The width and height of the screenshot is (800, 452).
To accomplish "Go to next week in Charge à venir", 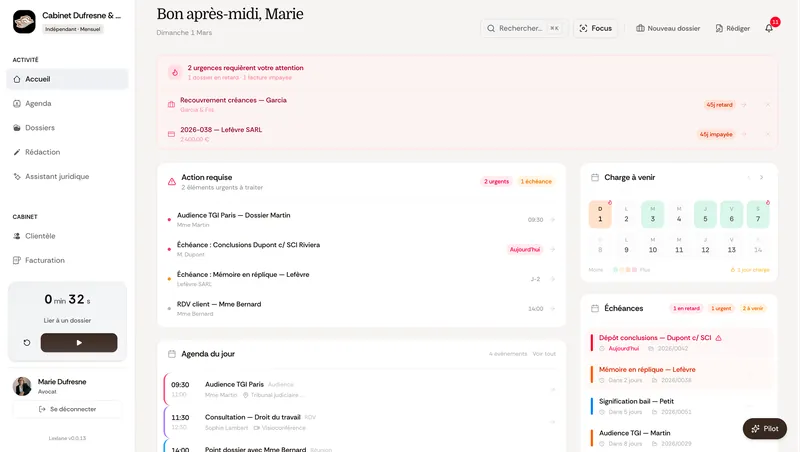I will click(x=761, y=178).
